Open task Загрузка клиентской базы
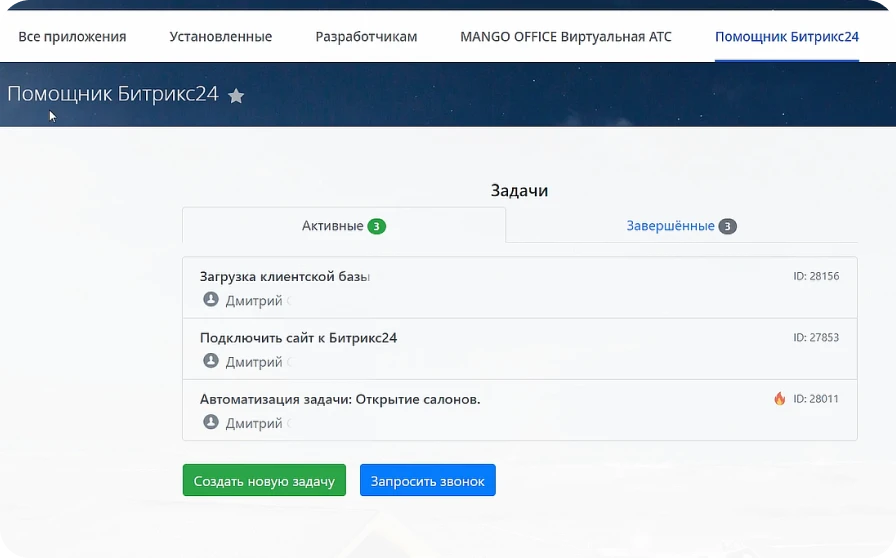 (x=285, y=277)
